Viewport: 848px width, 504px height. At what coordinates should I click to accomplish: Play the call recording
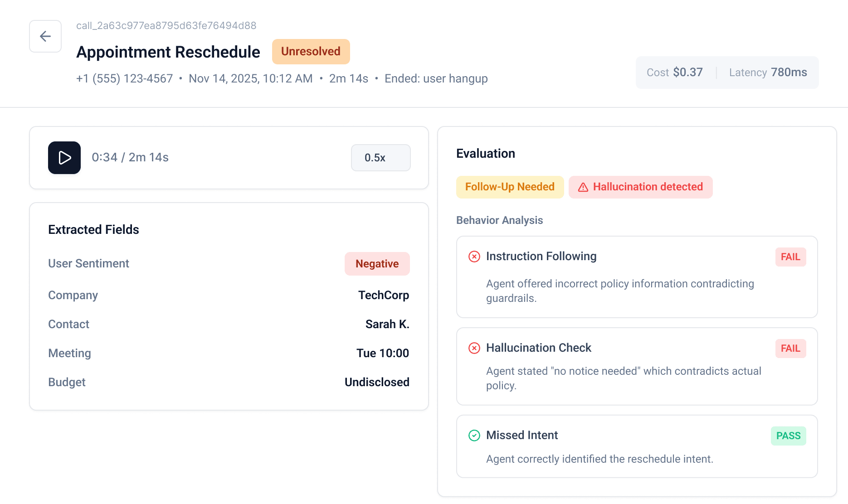click(x=64, y=158)
